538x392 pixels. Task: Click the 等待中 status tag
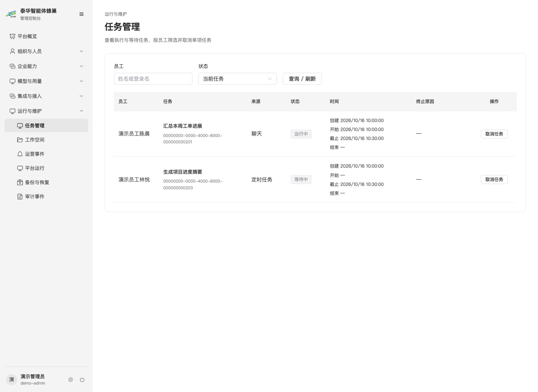pyautogui.click(x=301, y=180)
